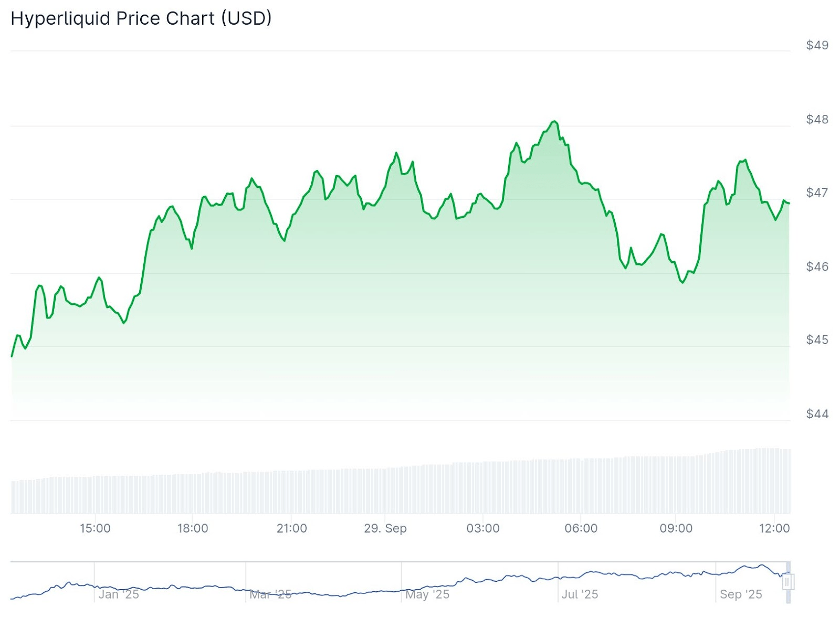
Task: Click the 15:00 time axis label
Action: [95, 528]
